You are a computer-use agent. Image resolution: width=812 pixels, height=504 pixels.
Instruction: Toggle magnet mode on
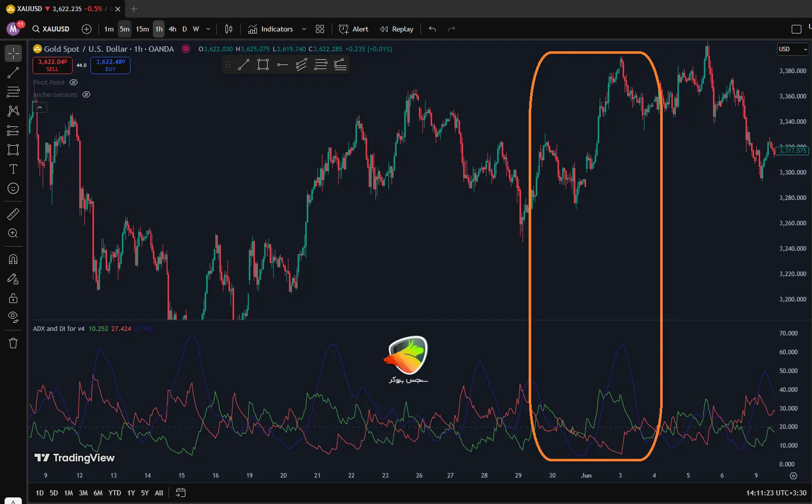(13, 259)
